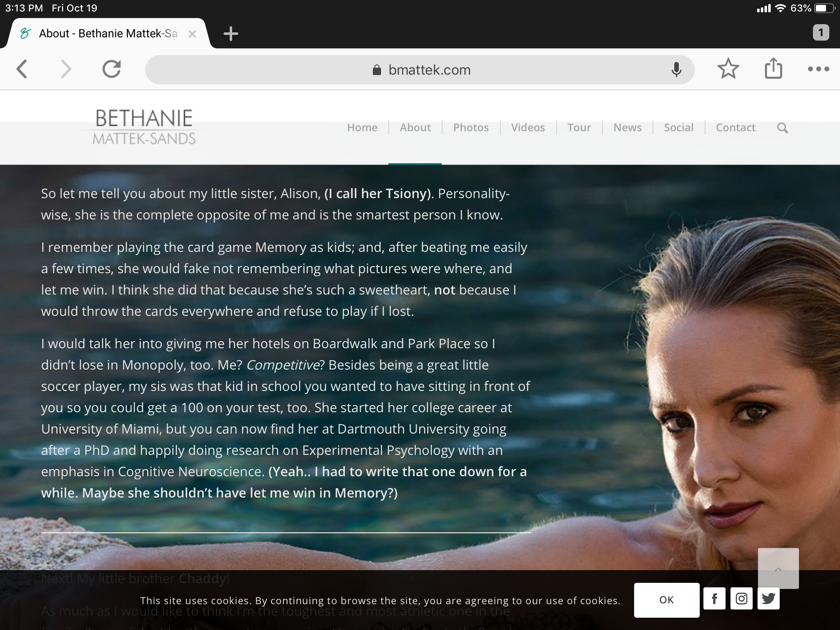Open the Home menu item

coord(362,128)
